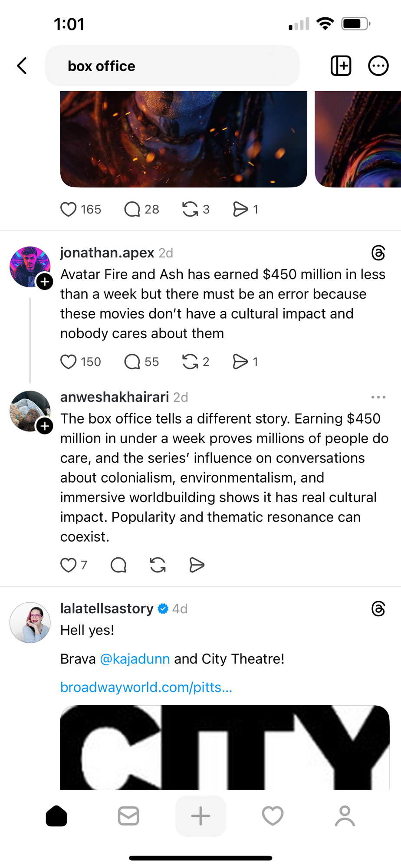The height and width of the screenshot is (868, 401).
Task: Tap the box office search field
Action: click(172, 66)
